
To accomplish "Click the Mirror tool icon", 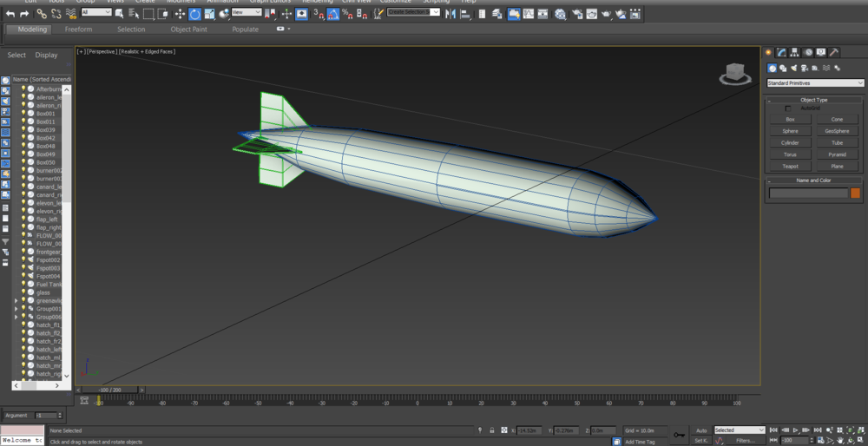I will 450,14.
